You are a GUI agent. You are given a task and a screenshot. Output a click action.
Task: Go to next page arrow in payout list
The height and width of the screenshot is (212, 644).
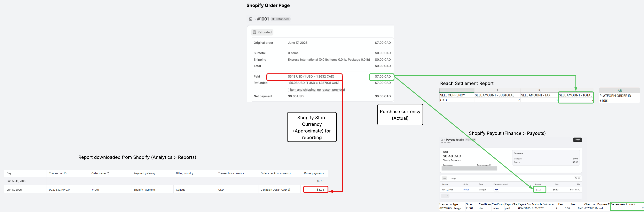coord(447,196)
